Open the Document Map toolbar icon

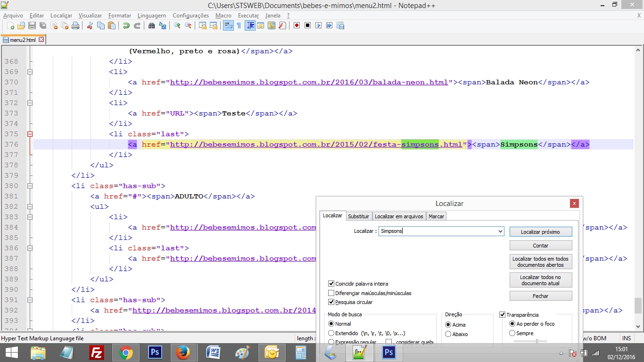pyautogui.click(x=272, y=25)
